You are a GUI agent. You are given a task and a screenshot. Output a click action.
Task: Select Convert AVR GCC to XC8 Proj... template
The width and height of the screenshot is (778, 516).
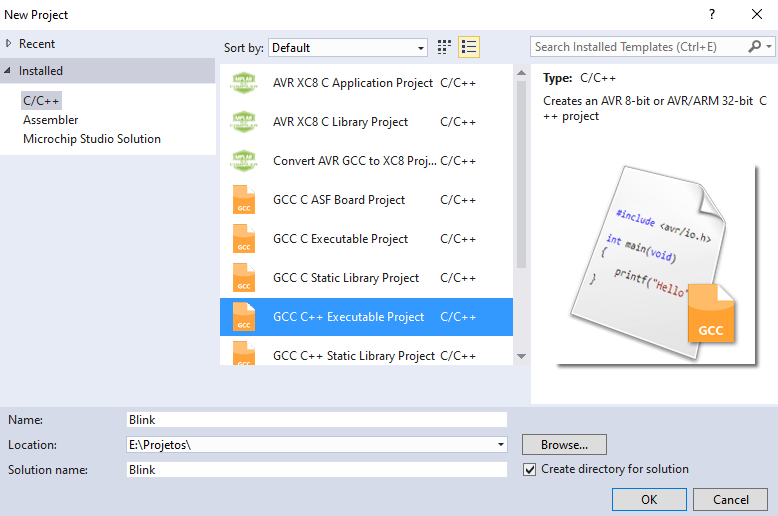coord(366,161)
